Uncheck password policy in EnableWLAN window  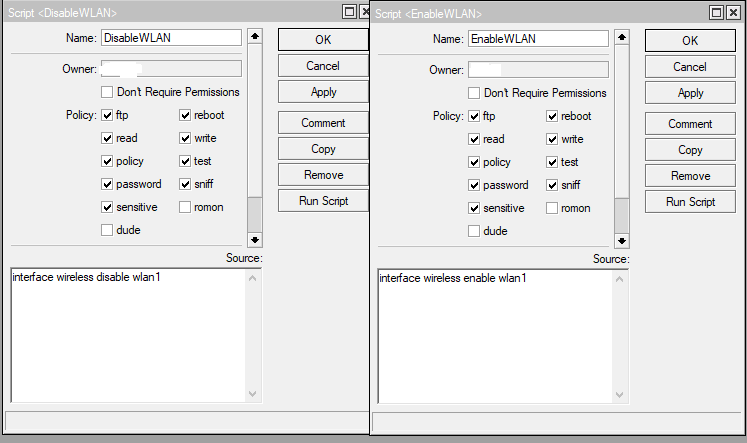pyautogui.click(x=474, y=185)
